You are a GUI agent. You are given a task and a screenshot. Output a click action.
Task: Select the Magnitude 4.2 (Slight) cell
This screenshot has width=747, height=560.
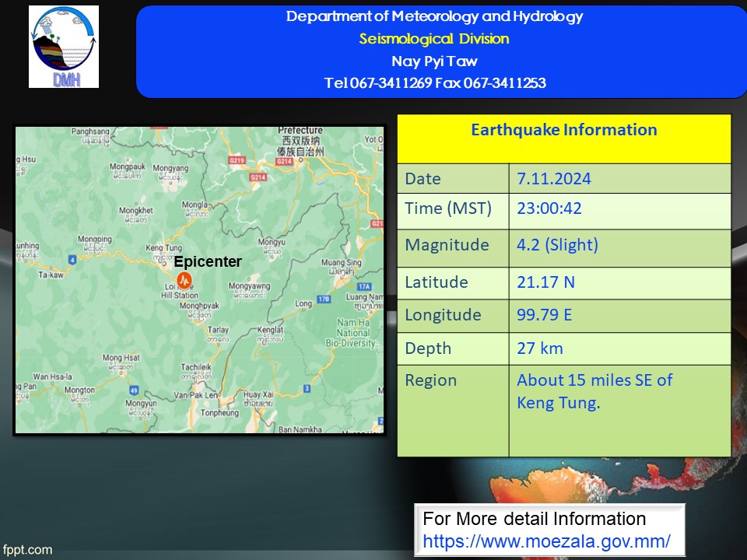pos(620,248)
